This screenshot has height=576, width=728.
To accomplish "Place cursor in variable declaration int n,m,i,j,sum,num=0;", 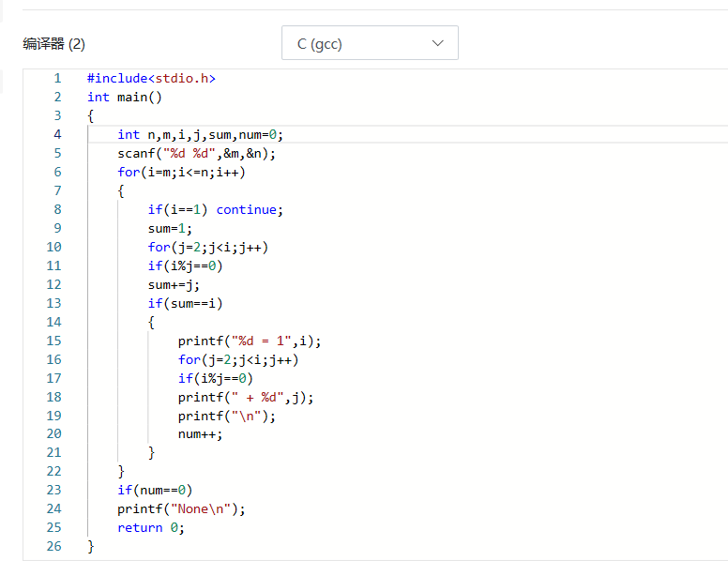I will pyautogui.click(x=200, y=134).
